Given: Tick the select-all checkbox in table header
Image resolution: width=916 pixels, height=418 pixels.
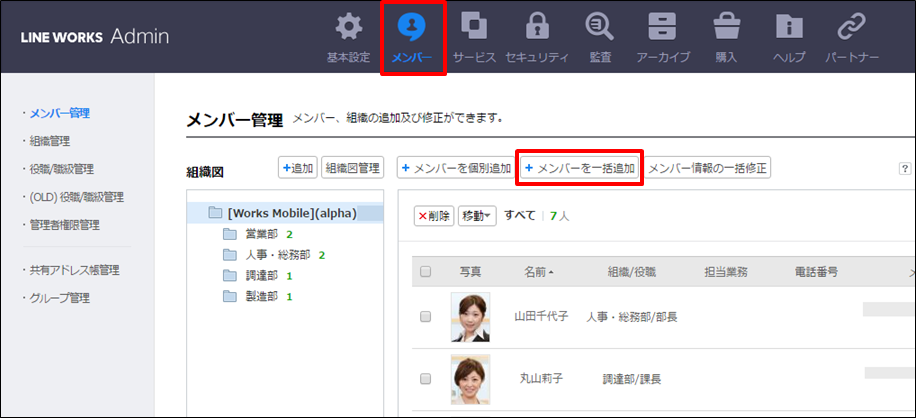Looking at the screenshot, I should (426, 272).
